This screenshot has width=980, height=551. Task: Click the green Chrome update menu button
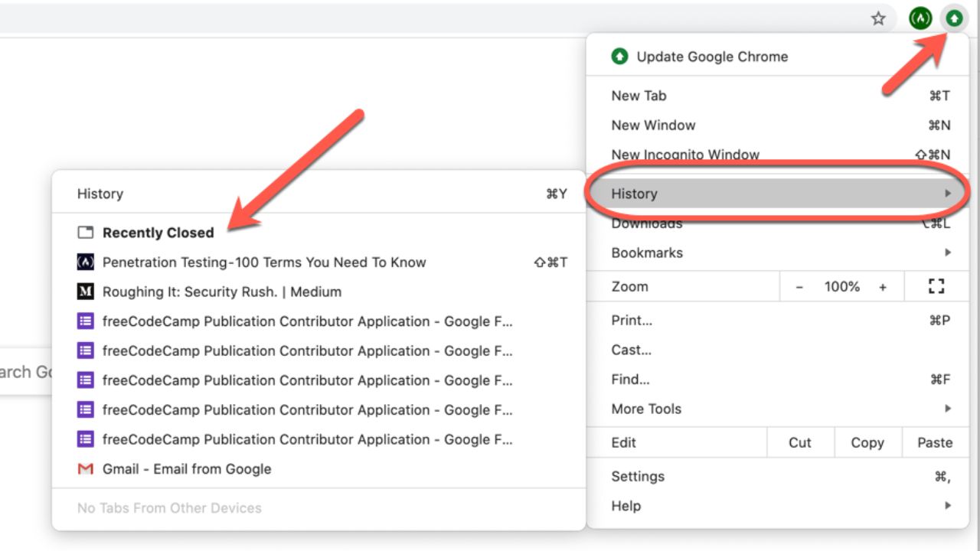point(954,18)
